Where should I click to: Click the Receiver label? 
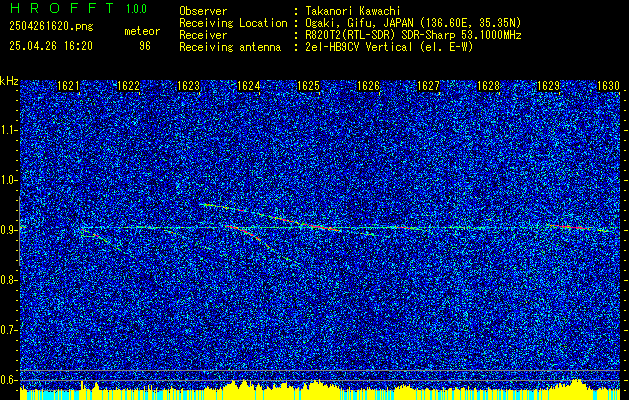(203, 35)
